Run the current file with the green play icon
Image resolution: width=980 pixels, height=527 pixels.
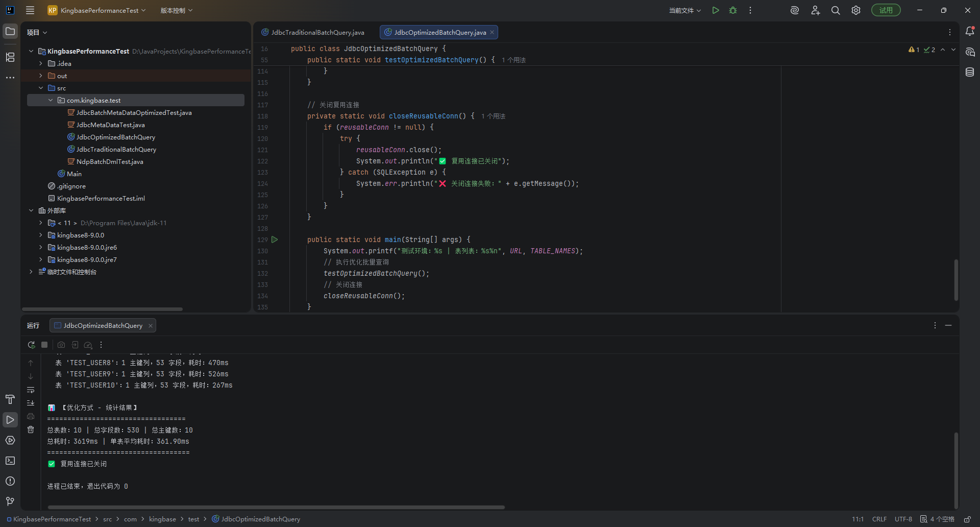716,10
